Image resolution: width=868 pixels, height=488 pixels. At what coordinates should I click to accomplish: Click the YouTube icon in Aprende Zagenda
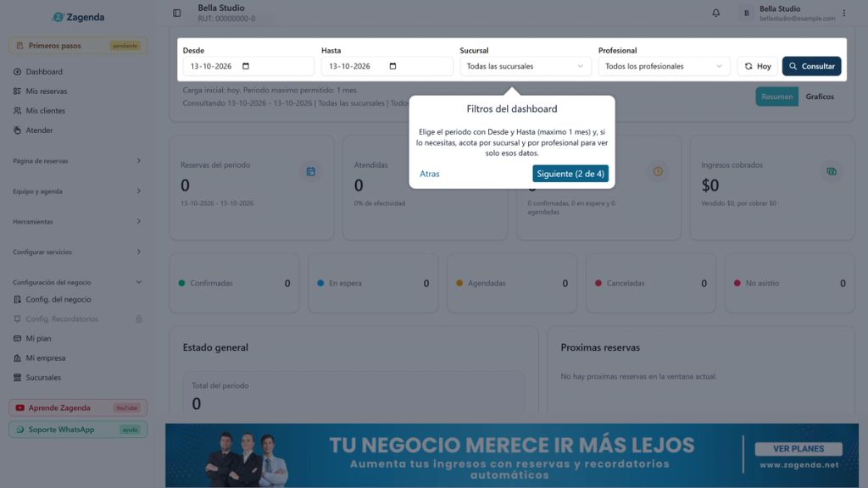(x=20, y=408)
